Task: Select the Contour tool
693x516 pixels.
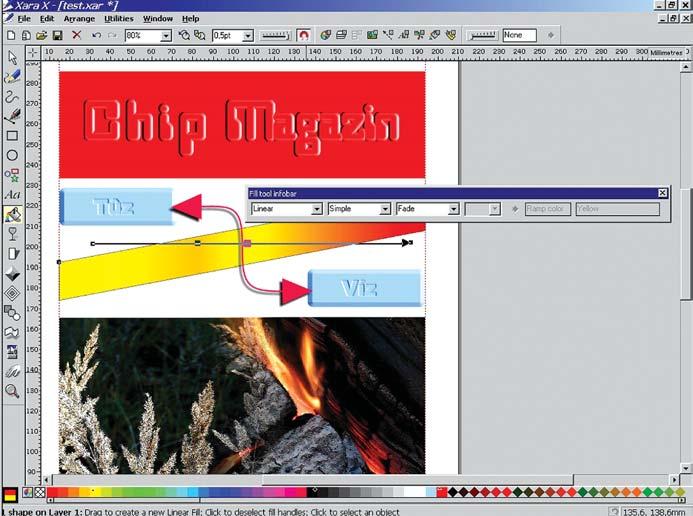Action: pos(12,293)
